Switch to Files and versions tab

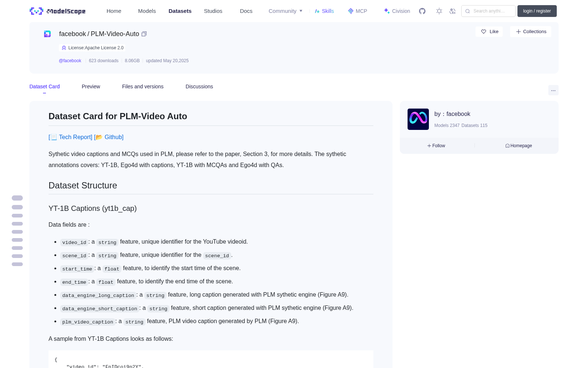143,86
